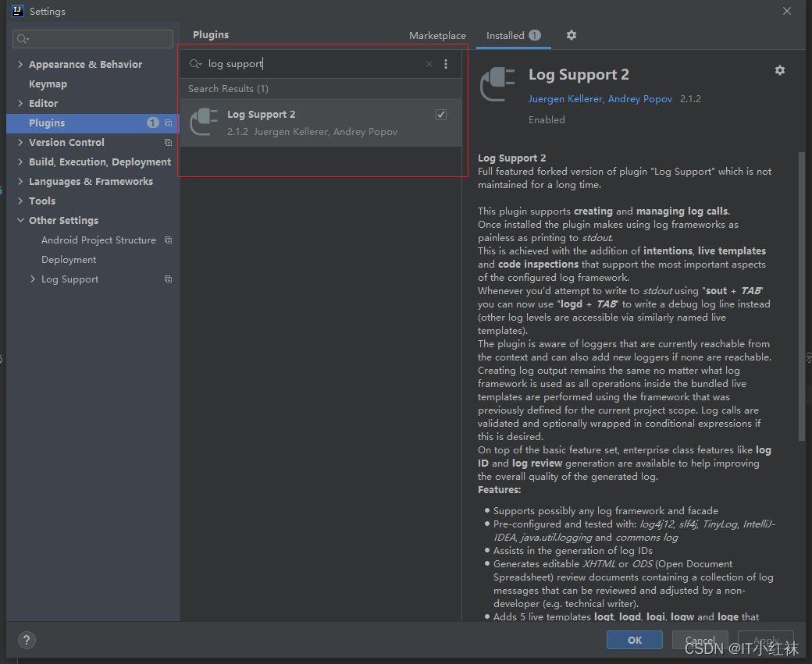Viewport: 812px width, 664px height.
Task: Click the large plugin icon in detail pane
Action: pos(497,84)
